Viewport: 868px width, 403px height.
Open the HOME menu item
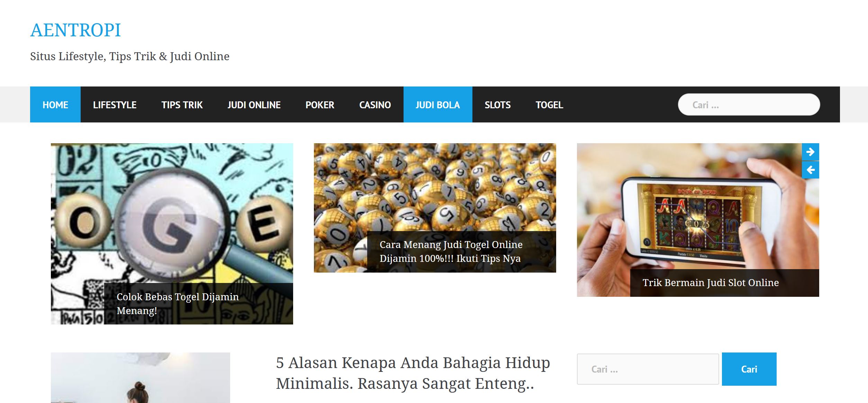pyautogui.click(x=55, y=104)
